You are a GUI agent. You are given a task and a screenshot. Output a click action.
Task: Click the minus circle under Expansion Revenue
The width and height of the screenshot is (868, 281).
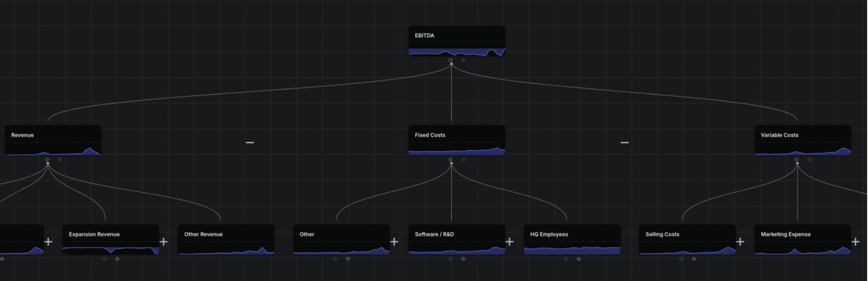pos(105,259)
